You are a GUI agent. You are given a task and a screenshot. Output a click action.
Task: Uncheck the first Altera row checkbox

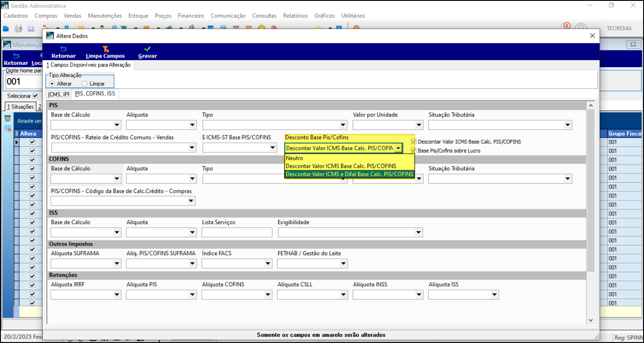[32, 142]
